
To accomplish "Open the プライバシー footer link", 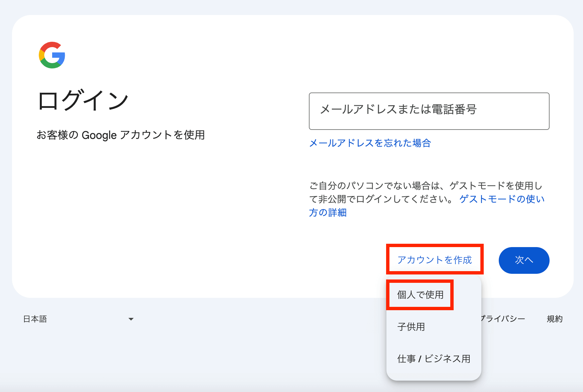I will (503, 319).
